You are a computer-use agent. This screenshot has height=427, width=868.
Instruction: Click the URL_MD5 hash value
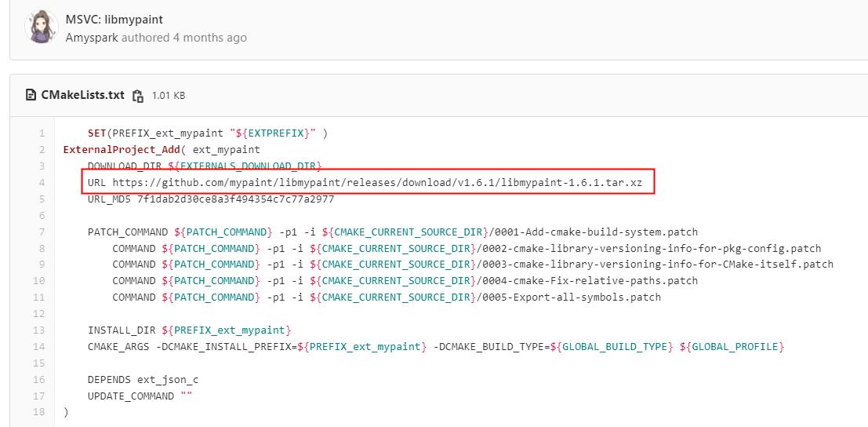click(235, 199)
